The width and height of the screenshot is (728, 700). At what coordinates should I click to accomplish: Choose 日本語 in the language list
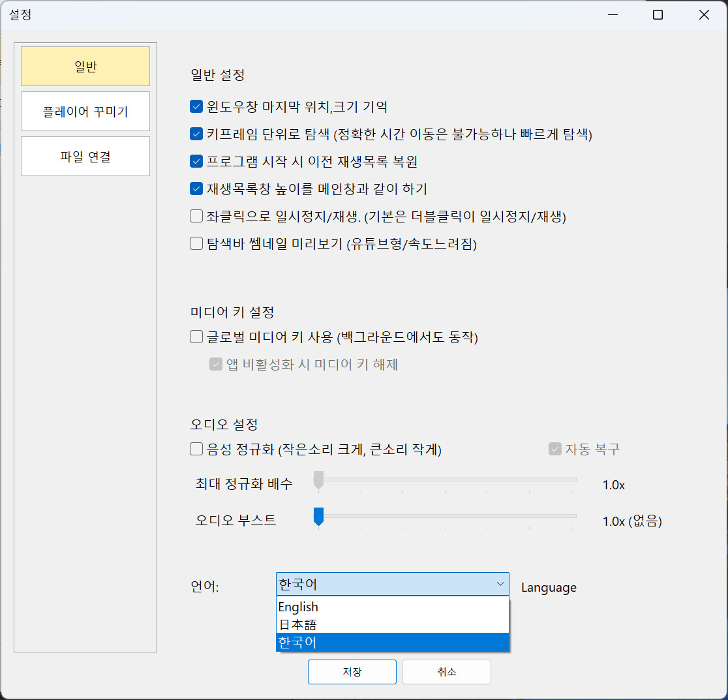tap(392, 624)
